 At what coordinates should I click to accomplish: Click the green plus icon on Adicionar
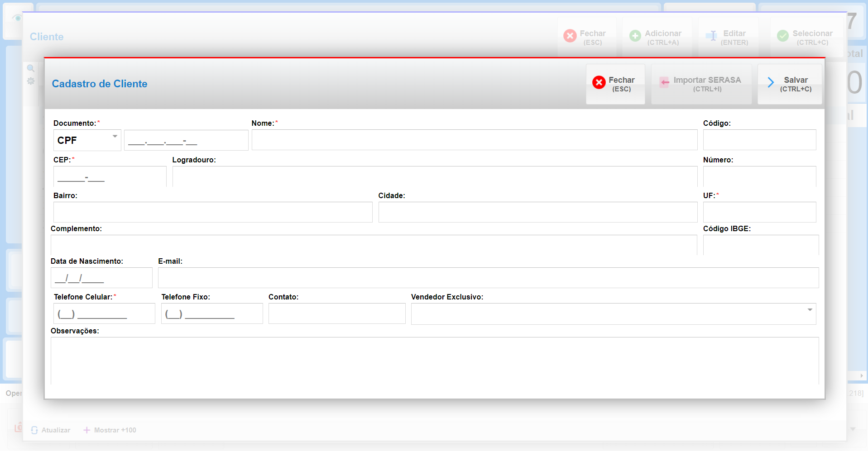tap(635, 36)
